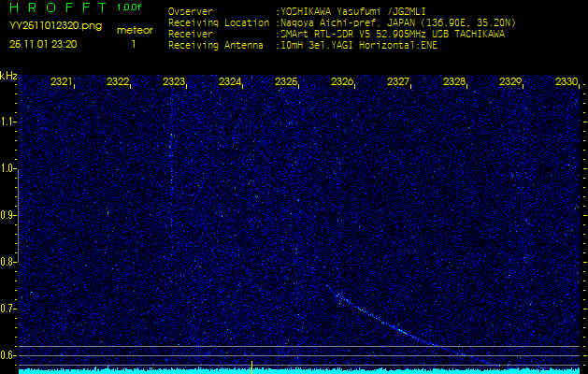Click the kHz unit label
588x374 pixels.
8,75
